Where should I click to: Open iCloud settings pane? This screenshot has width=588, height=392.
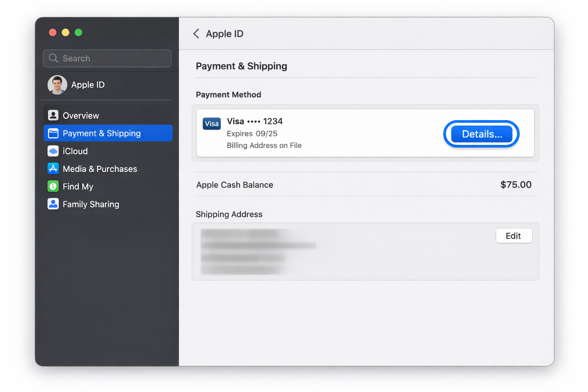point(108,151)
